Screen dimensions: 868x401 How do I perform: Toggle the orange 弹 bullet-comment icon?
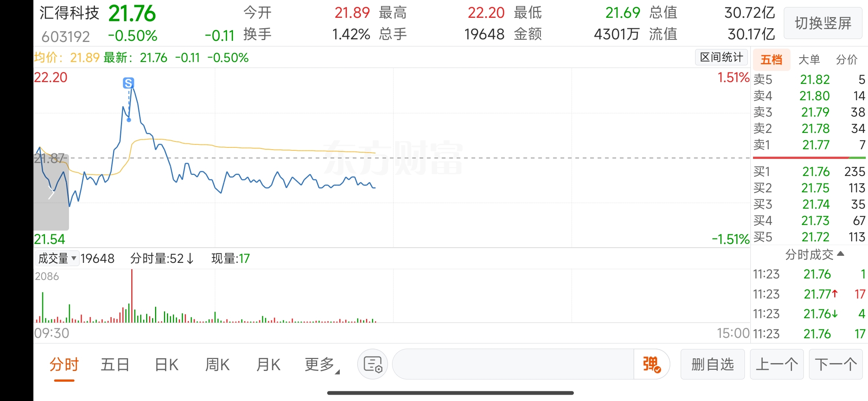click(652, 364)
